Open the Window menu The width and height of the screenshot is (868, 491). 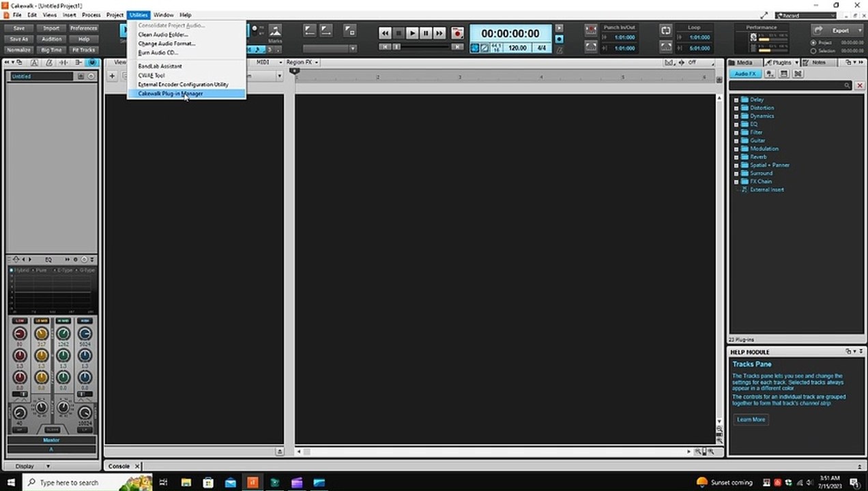tap(163, 14)
